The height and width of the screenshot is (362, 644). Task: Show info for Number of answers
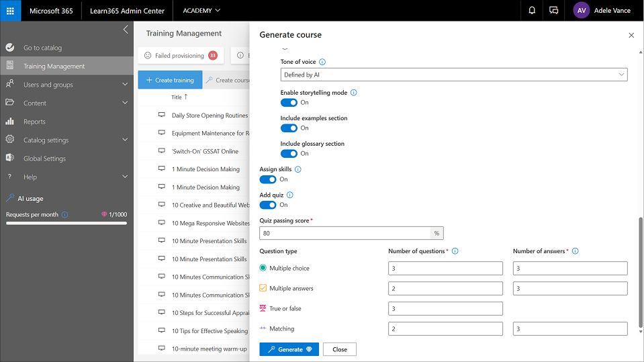click(x=576, y=251)
